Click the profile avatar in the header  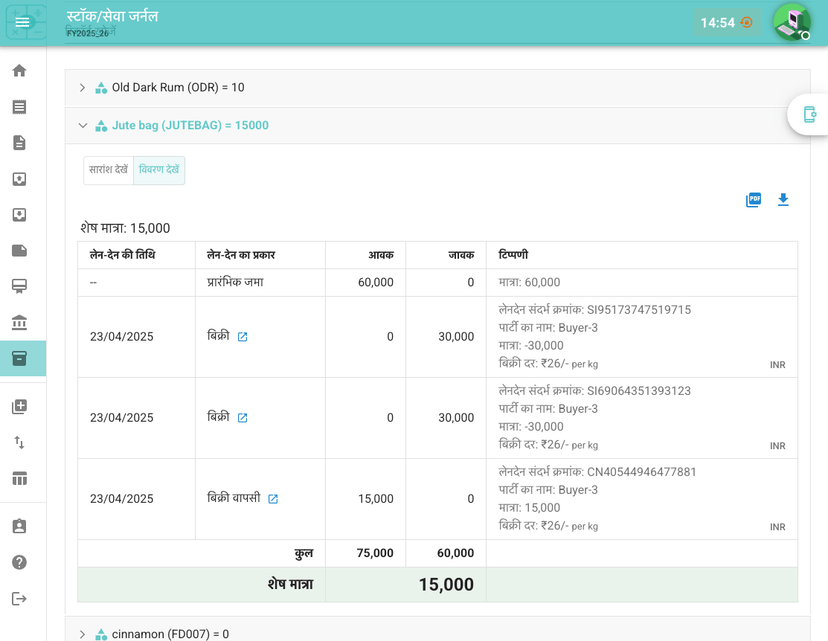[791, 22]
